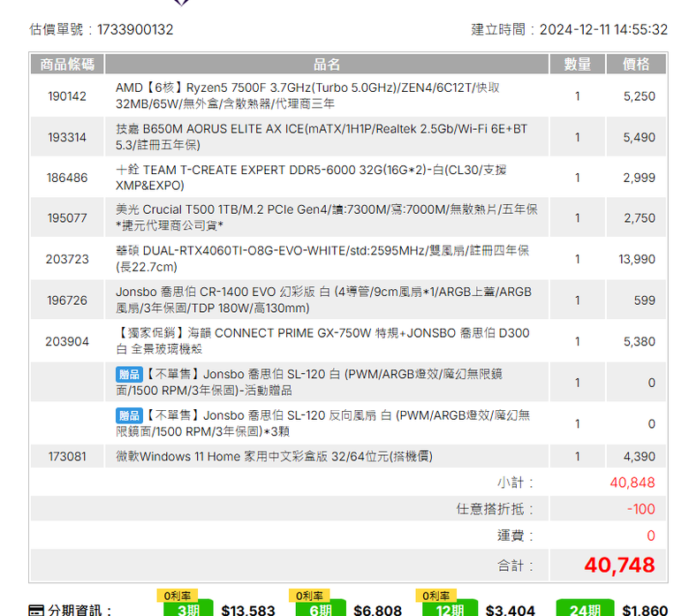Select product code 193314
This screenshot has height=616, width=689.
[67, 137]
